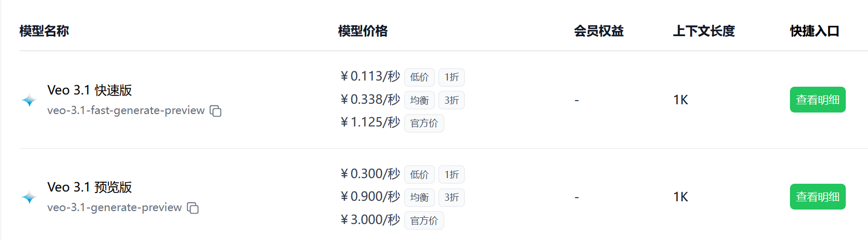The height and width of the screenshot is (240, 868).
Task: Click the 模型名称 column header
Action: coord(44,31)
